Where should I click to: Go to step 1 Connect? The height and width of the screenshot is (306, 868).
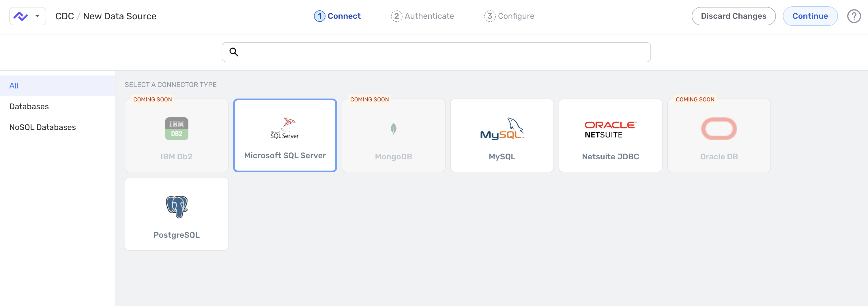tap(337, 16)
